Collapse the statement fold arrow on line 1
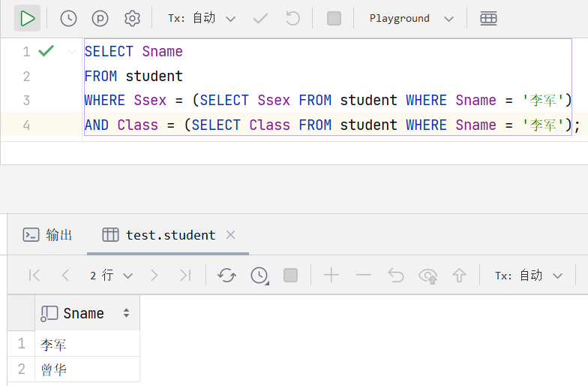 pyautogui.click(x=72, y=51)
